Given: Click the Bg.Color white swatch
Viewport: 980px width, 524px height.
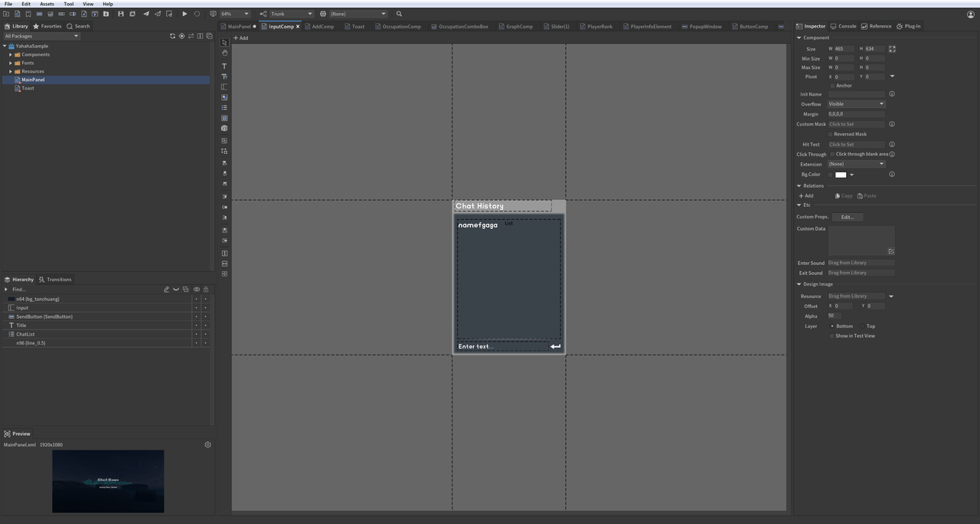Looking at the screenshot, I should click(x=841, y=175).
